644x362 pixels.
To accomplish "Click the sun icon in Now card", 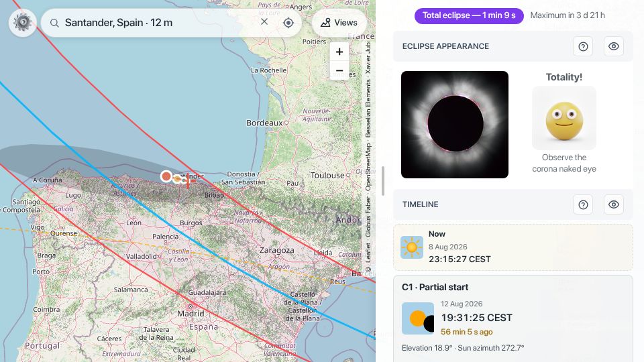I will (x=411, y=247).
